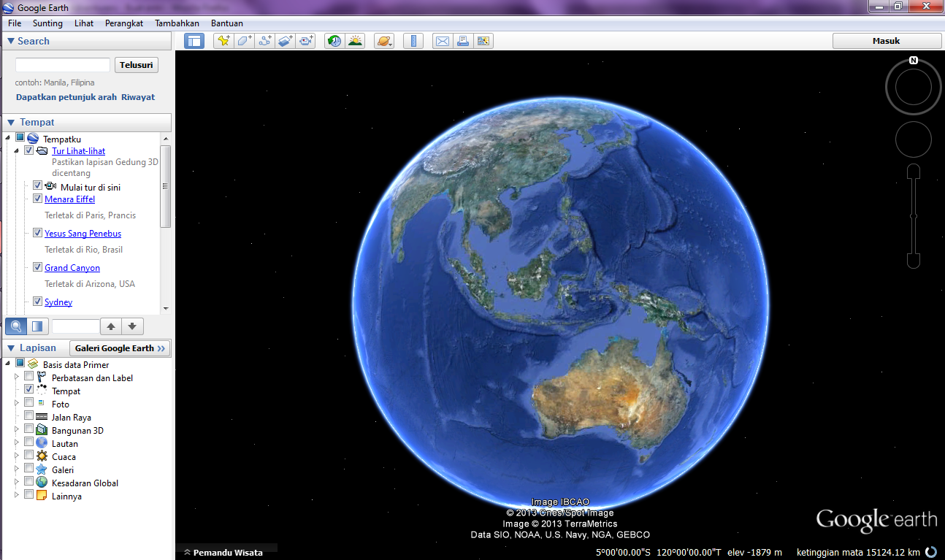Add an image overlay from the toolbar
Viewport: 945px width, 560px height.
[x=286, y=41]
